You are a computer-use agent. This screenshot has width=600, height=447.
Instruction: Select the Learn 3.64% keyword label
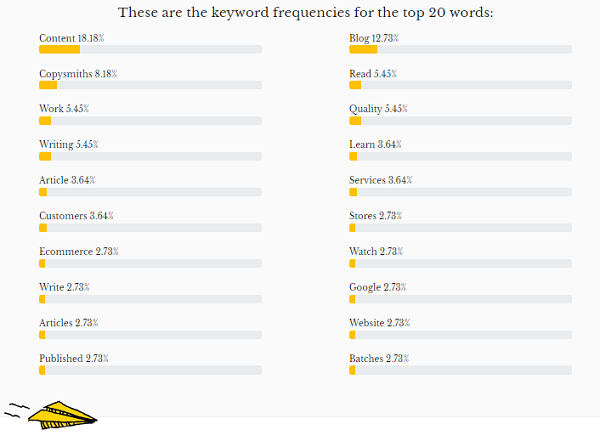click(x=375, y=145)
